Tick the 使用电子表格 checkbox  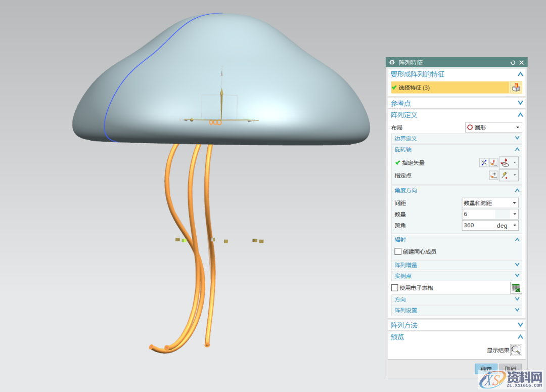(x=395, y=288)
